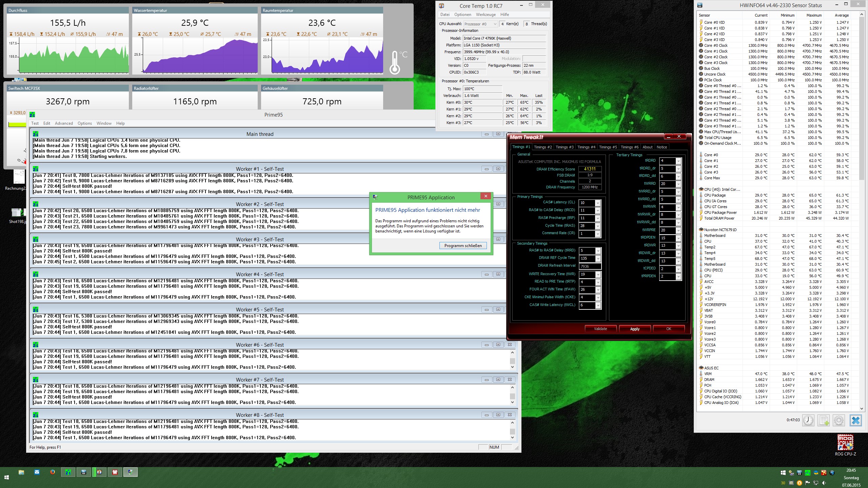
Task: Select the ROG CPU-Z desktop shortcut
Action: pos(845,445)
